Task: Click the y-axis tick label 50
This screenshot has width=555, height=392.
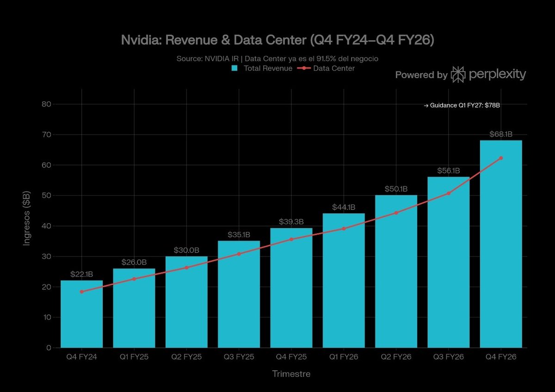Action: pyautogui.click(x=46, y=196)
